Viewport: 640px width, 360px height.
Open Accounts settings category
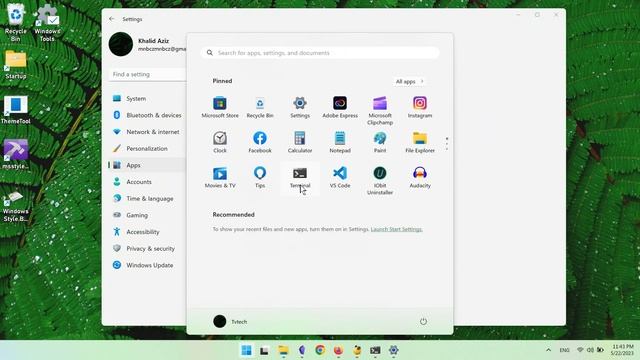tap(147, 182)
